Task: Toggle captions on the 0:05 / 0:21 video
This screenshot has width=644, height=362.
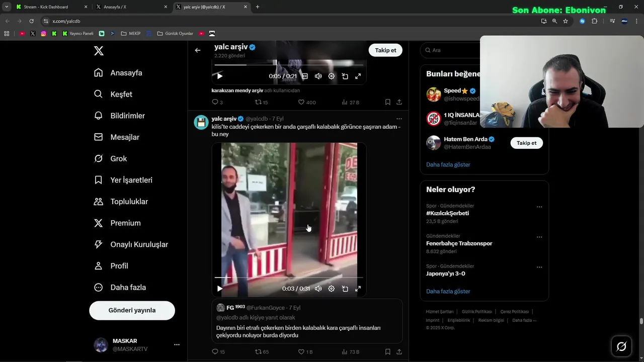Action: (x=304, y=76)
